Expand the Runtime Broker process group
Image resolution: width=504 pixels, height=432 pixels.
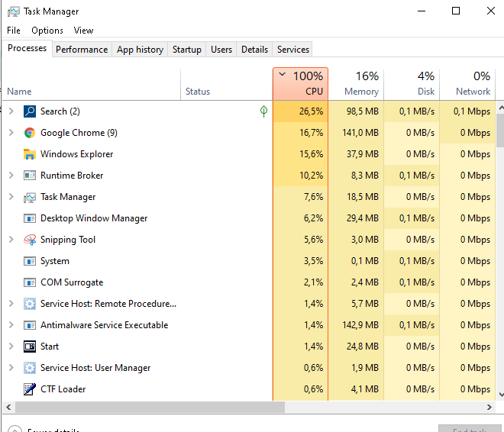[11, 176]
